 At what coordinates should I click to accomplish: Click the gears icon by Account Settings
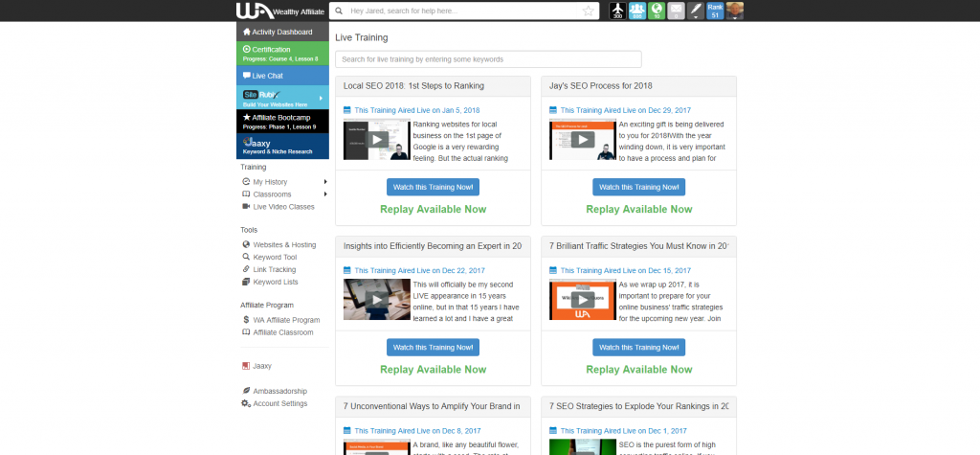(x=246, y=403)
